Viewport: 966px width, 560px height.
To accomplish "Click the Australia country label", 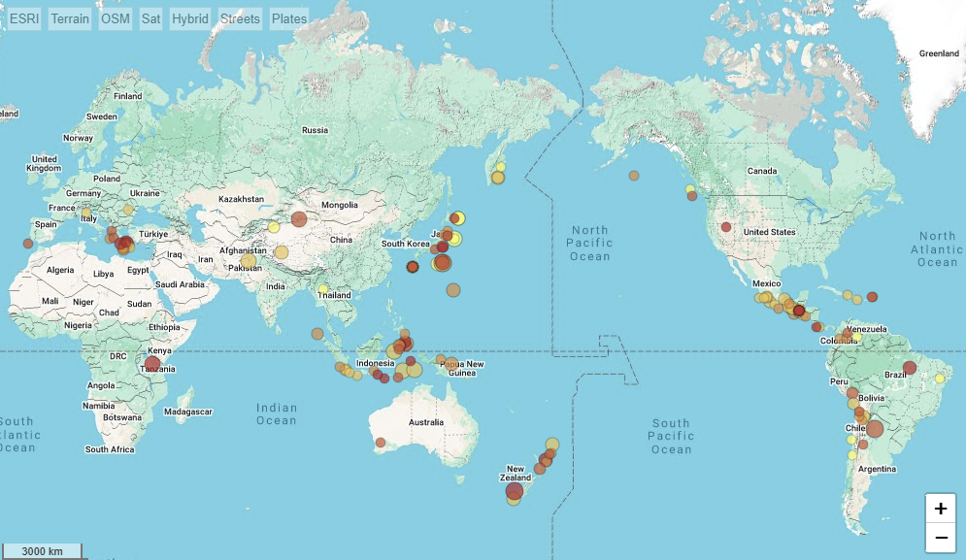I will (426, 422).
